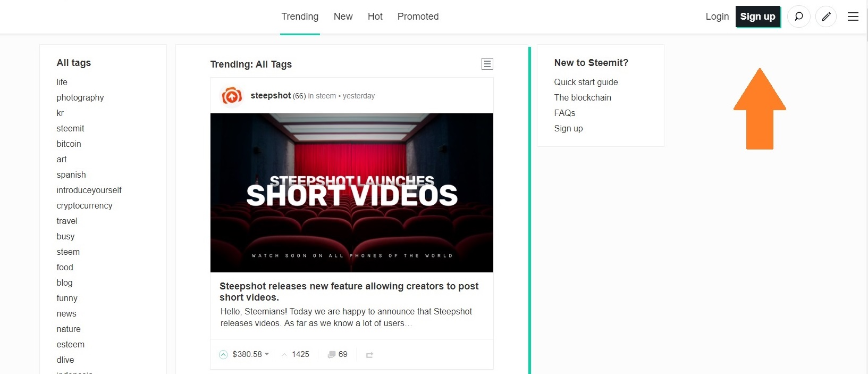
Task: Filter by the dlive tag
Action: coord(65,360)
